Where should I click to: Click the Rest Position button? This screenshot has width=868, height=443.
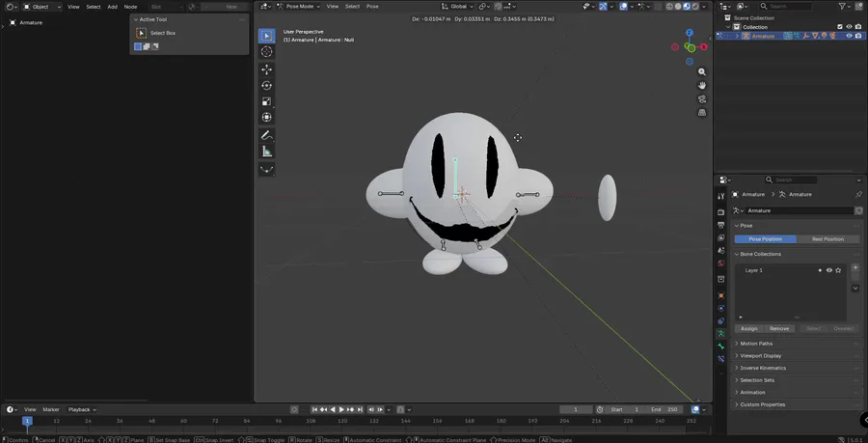click(x=827, y=239)
